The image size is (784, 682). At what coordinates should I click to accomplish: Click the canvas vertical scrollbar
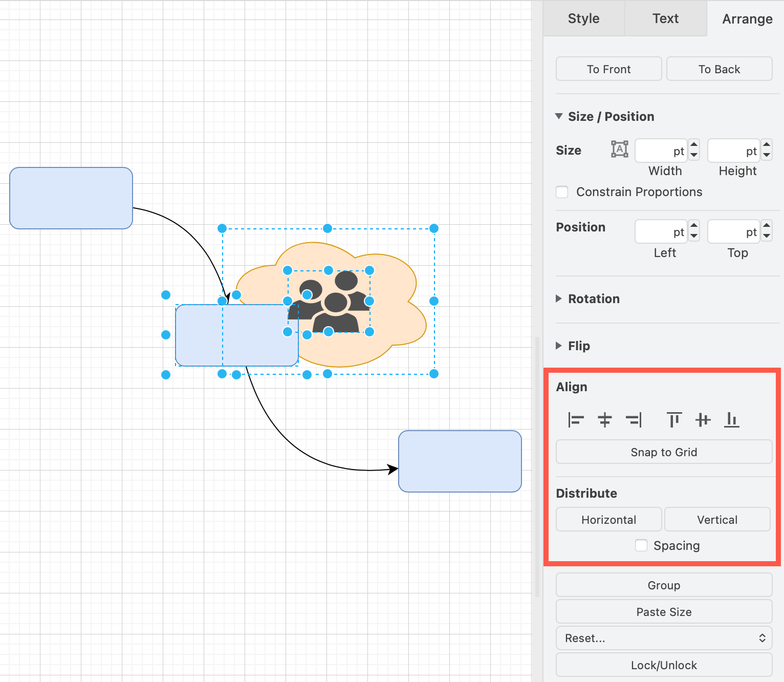pyautogui.click(x=537, y=466)
